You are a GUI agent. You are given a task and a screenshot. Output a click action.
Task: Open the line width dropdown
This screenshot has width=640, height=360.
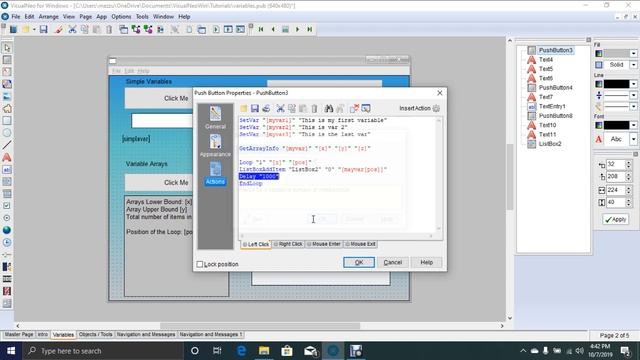point(633,96)
